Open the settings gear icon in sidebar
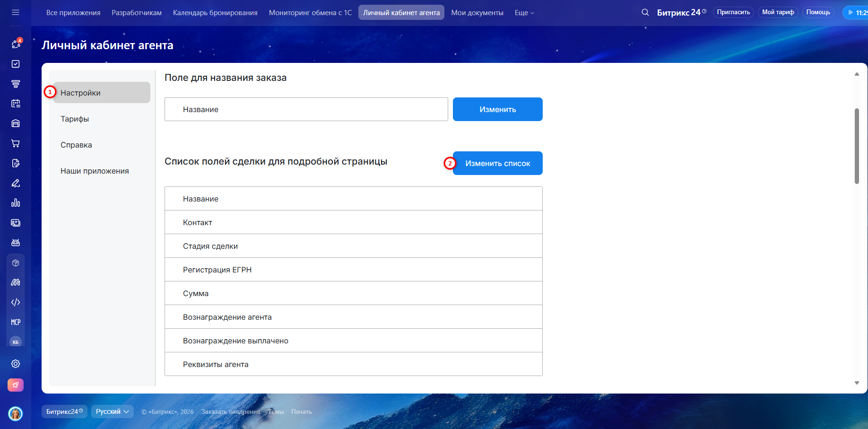The image size is (868, 429). 16,364
